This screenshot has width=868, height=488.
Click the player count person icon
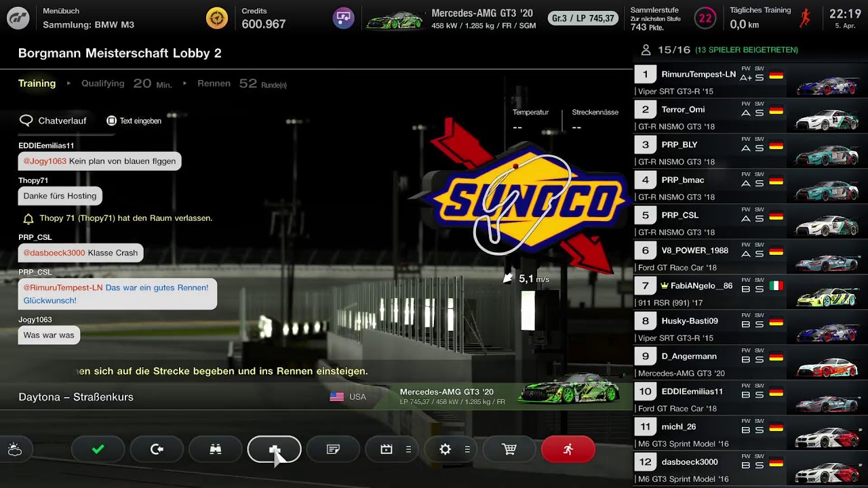coord(646,49)
